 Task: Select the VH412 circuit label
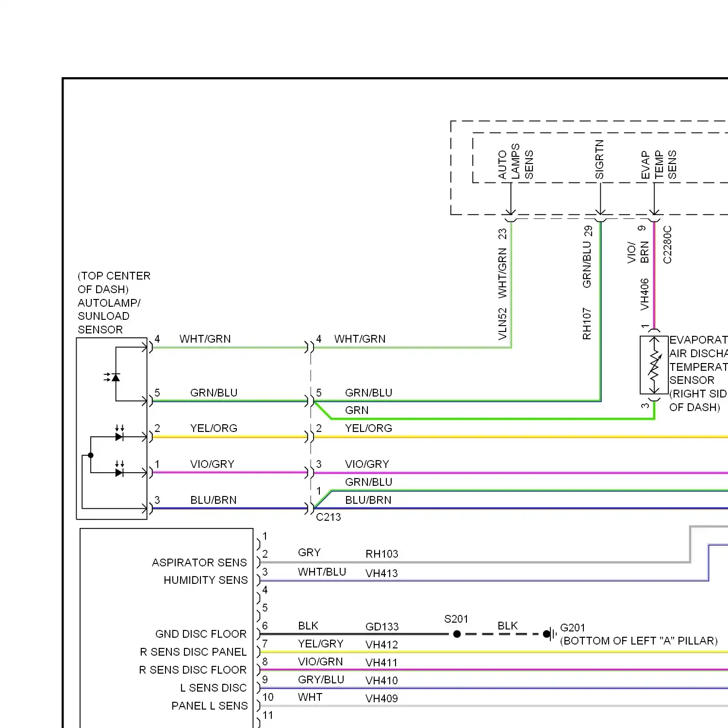(x=381, y=645)
